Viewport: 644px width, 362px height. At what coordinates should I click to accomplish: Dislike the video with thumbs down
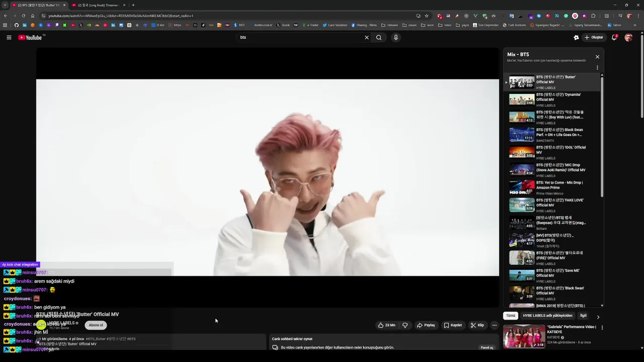[405, 325]
